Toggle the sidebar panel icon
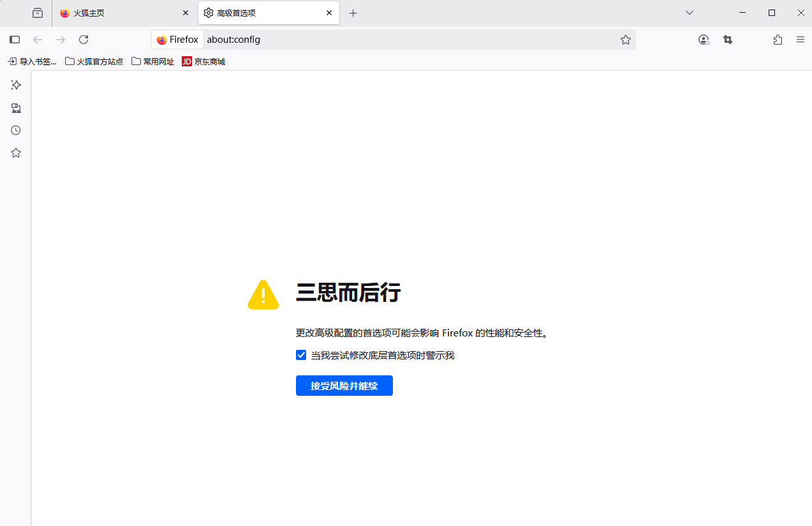 15,40
